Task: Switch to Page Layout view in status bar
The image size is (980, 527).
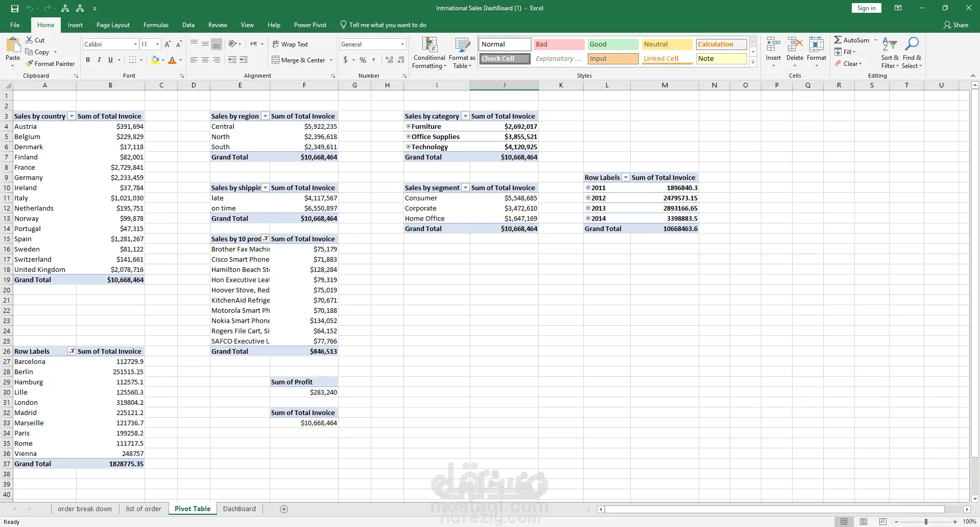Action: click(864, 522)
